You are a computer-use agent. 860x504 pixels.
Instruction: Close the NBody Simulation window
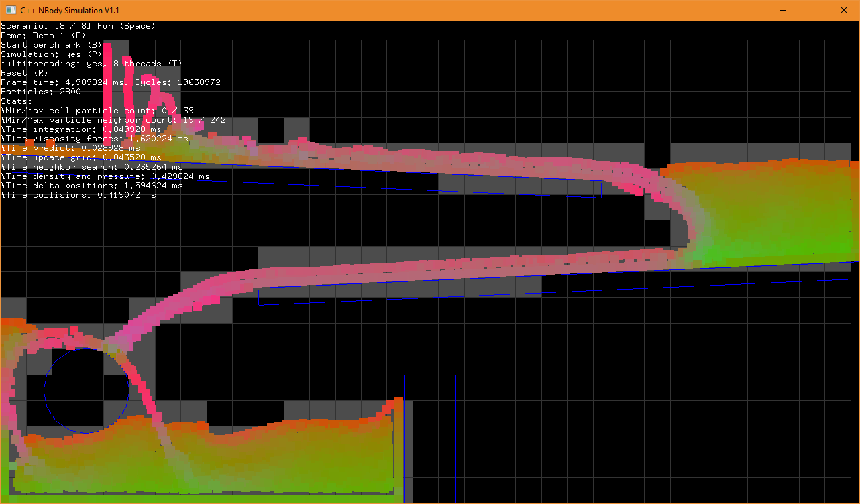844,10
